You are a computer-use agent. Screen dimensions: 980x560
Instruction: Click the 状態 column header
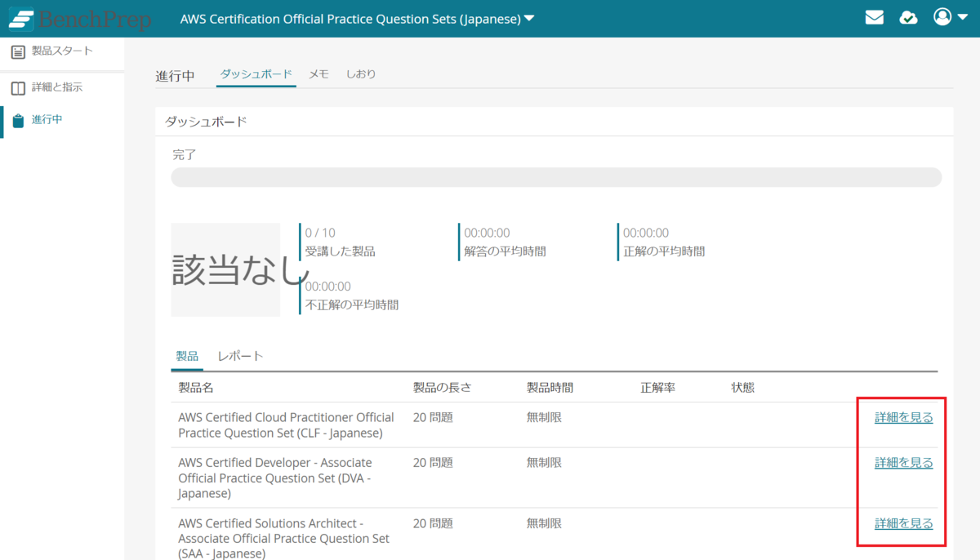742,388
